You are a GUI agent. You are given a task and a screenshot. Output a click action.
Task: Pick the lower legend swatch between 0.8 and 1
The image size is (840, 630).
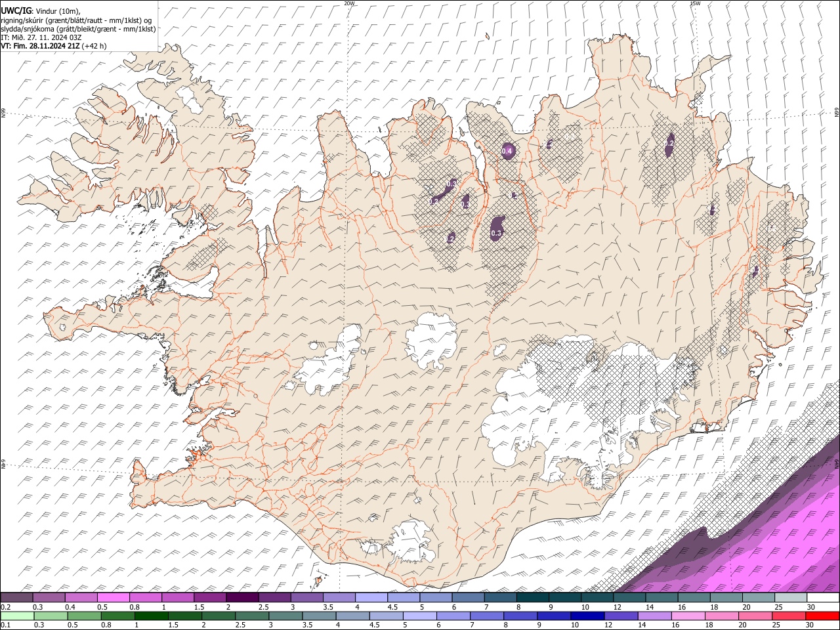[117, 616]
